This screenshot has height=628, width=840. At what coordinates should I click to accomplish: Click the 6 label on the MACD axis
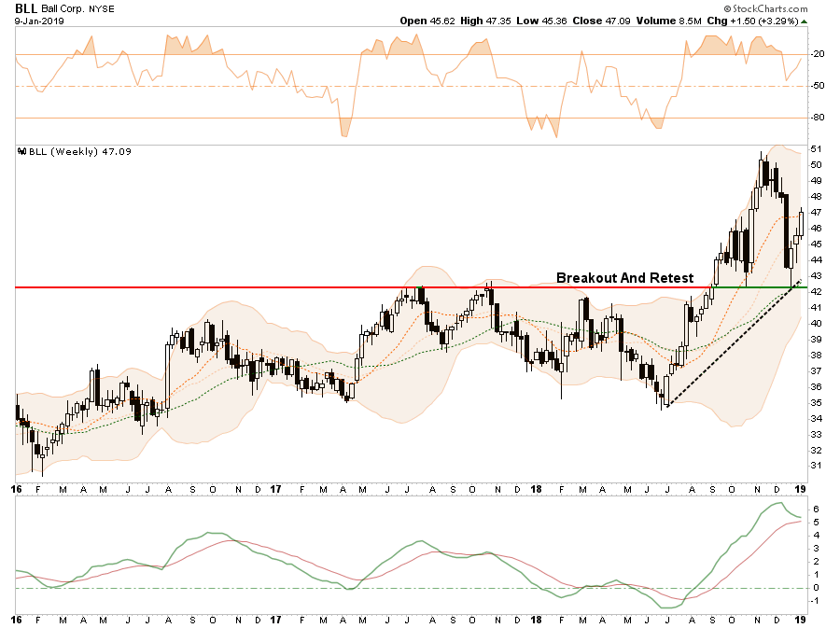(816, 509)
